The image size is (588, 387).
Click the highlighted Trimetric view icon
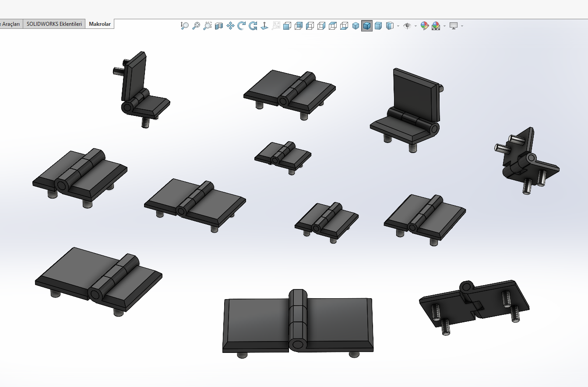pyautogui.click(x=367, y=26)
